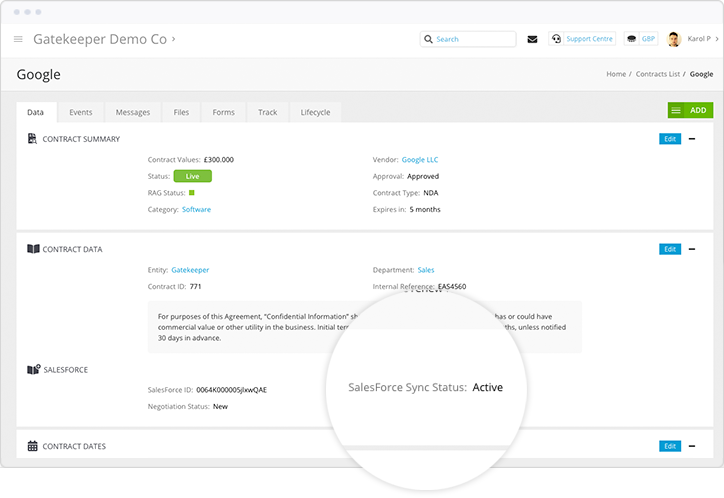This screenshot has height=498, width=724.
Task: Switch to the Events tab
Action: (x=81, y=112)
